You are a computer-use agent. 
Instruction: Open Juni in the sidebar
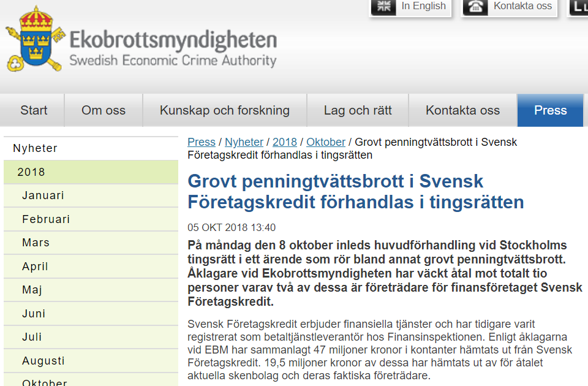(x=91, y=314)
